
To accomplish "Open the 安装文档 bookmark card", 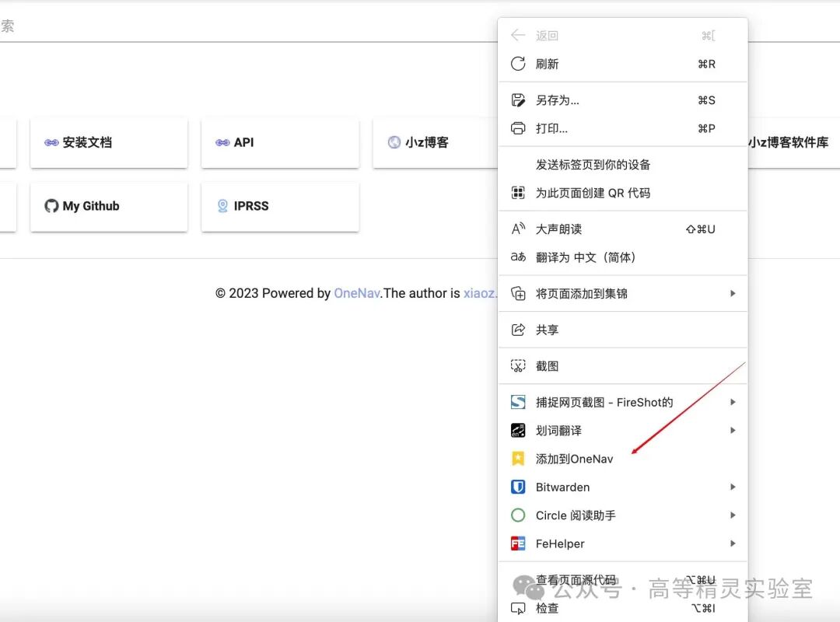I will pos(109,142).
